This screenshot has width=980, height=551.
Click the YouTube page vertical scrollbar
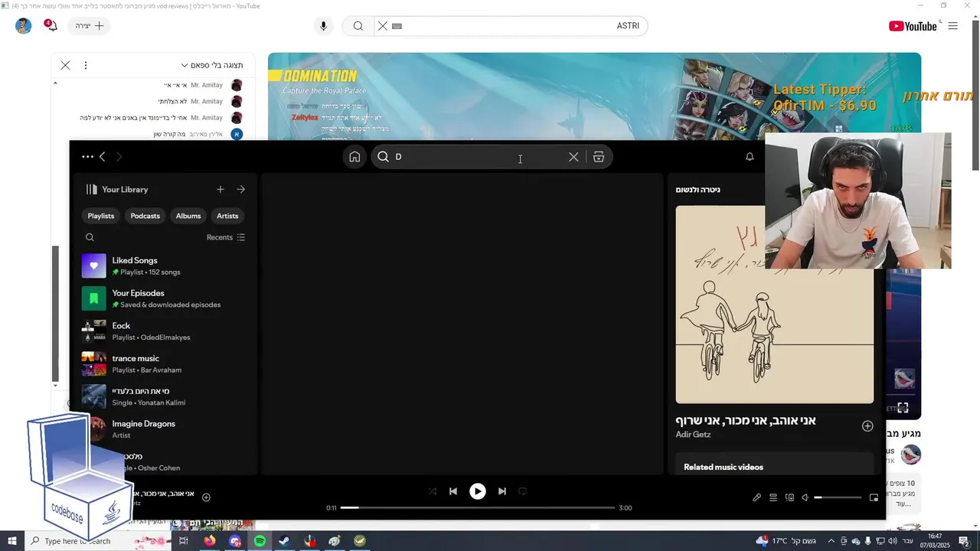click(975, 96)
